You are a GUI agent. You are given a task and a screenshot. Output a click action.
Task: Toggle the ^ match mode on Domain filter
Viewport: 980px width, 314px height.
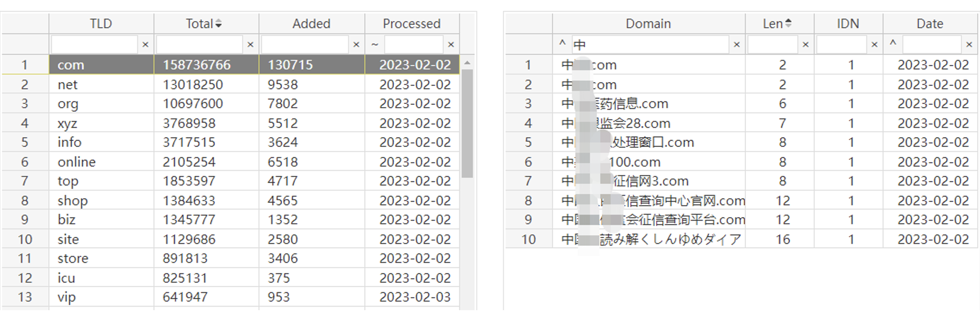(562, 43)
